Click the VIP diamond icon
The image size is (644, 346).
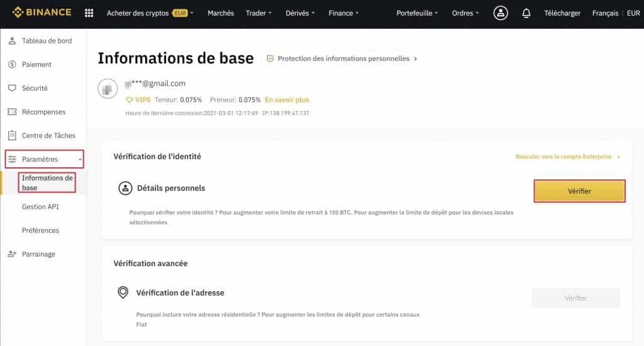[129, 100]
